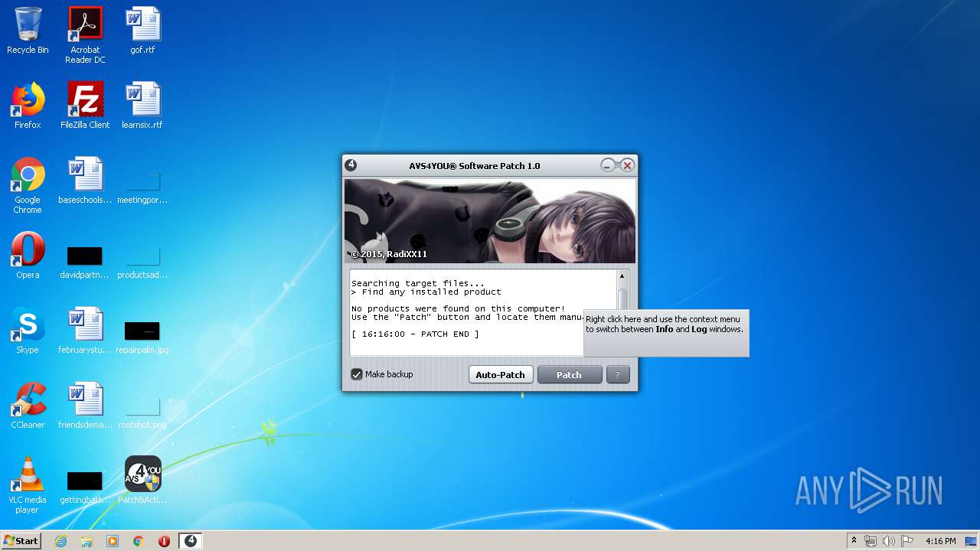The width and height of the screenshot is (980, 551).
Task: Click the Auto-Patch button
Action: click(x=500, y=375)
